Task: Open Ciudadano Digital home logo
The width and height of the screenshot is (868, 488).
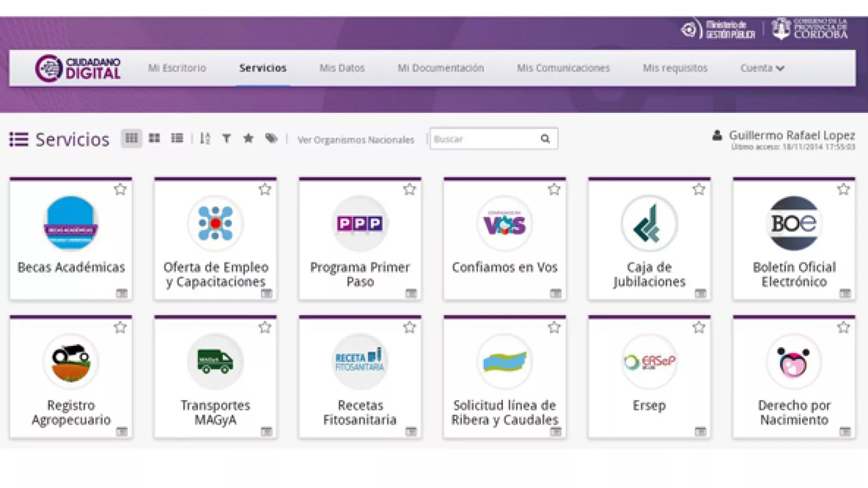Action: [x=78, y=68]
